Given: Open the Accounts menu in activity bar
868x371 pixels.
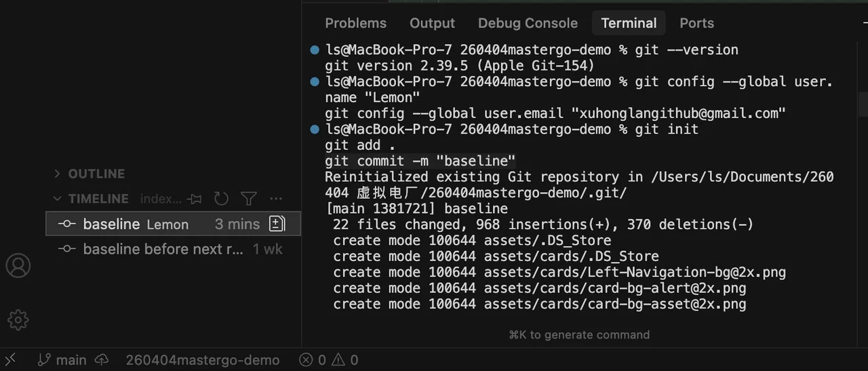Looking at the screenshot, I should pos(18,266).
